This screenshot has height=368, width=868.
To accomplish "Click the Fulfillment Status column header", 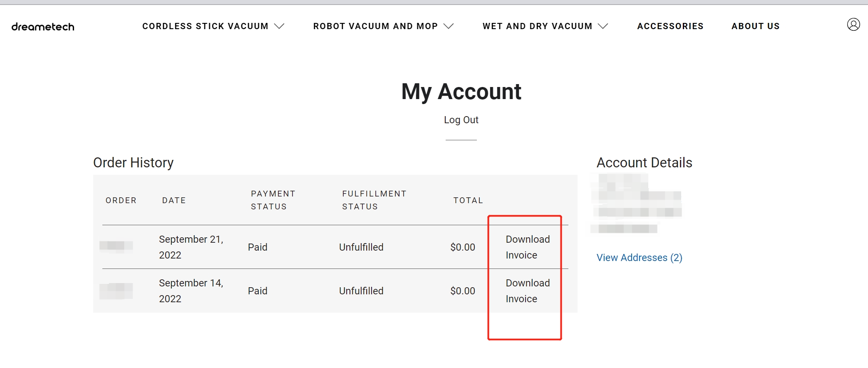I will pyautogui.click(x=374, y=200).
